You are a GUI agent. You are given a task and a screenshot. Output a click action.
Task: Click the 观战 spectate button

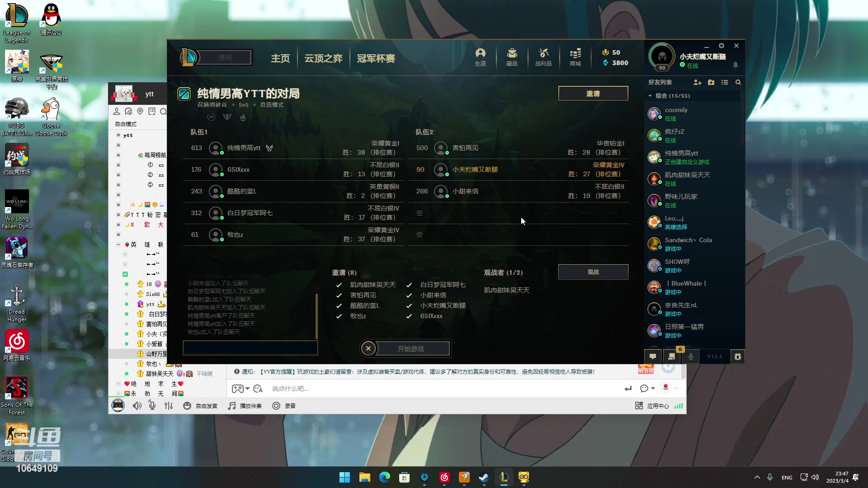point(593,272)
